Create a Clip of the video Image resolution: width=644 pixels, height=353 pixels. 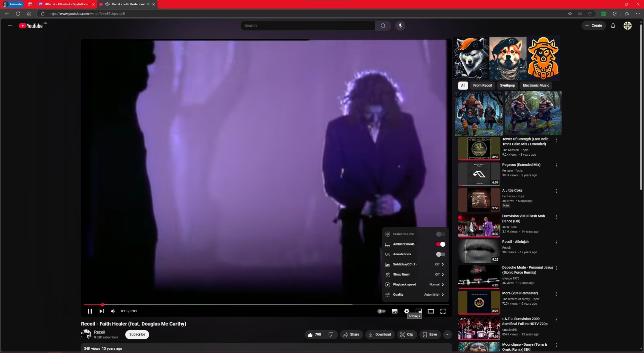point(407,334)
